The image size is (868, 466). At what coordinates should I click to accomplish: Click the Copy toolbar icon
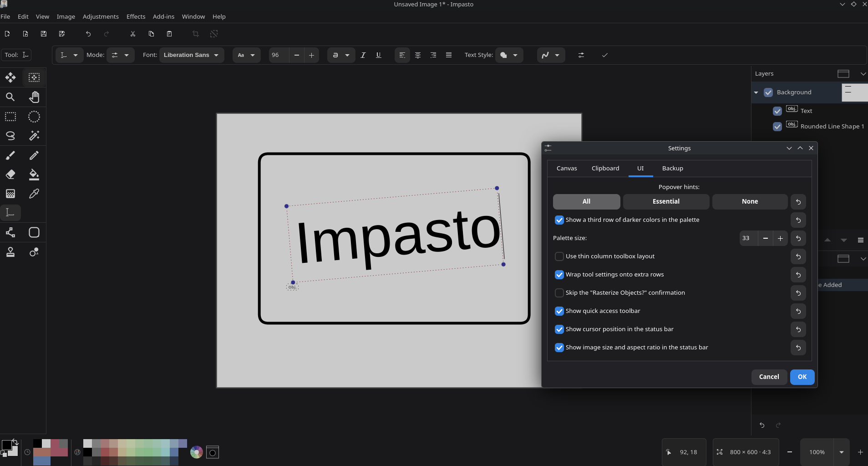tap(151, 34)
